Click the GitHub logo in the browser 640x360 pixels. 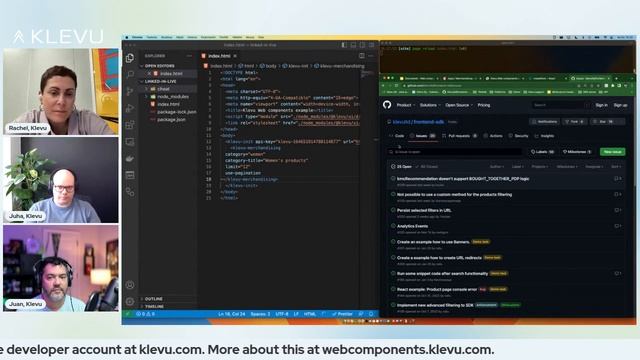point(387,105)
